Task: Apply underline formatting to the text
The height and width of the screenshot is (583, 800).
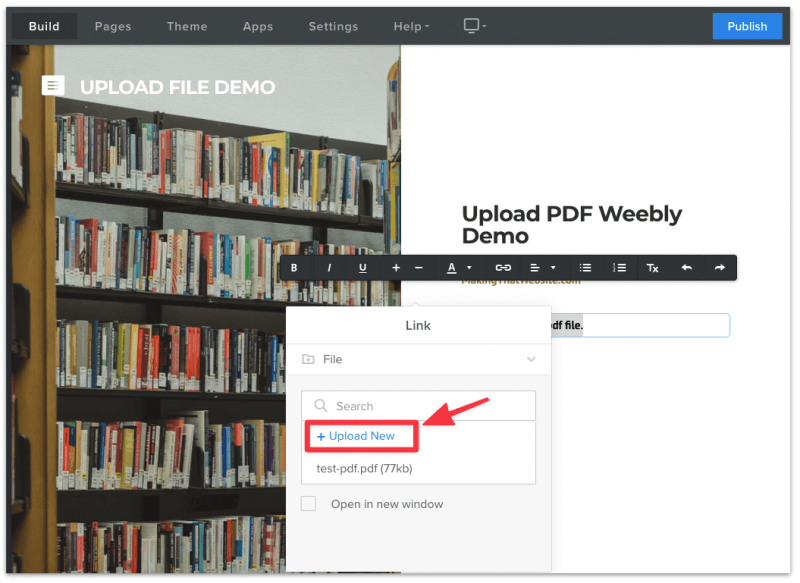Action: 362,268
